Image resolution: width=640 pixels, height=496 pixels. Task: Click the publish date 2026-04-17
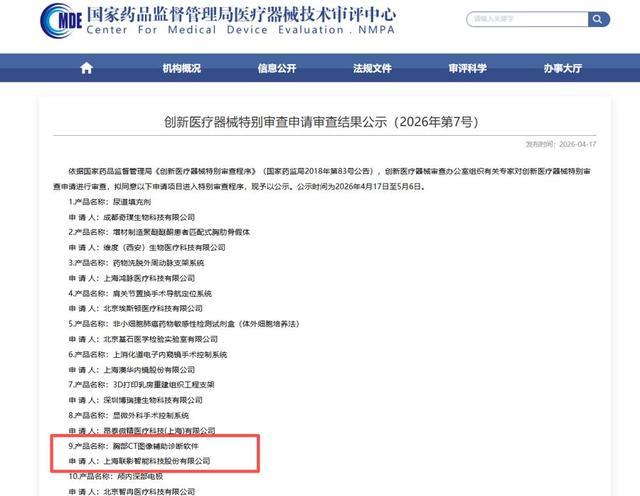coord(578,144)
